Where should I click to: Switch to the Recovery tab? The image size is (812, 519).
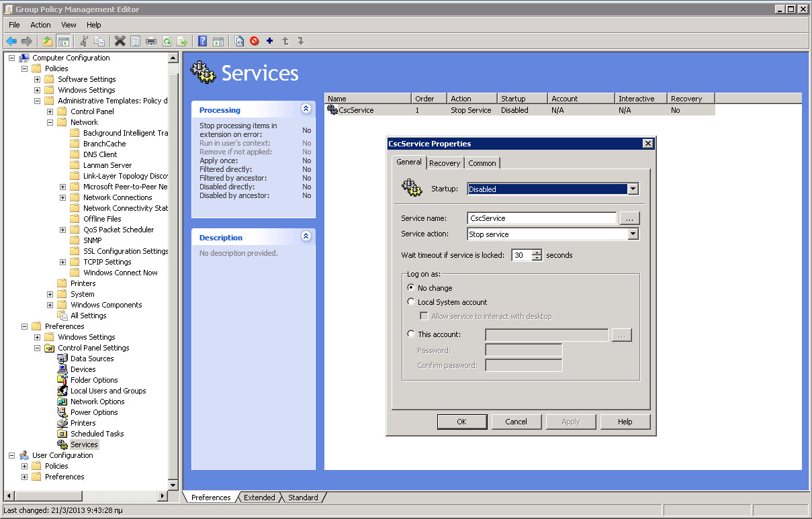coord(445,162)
